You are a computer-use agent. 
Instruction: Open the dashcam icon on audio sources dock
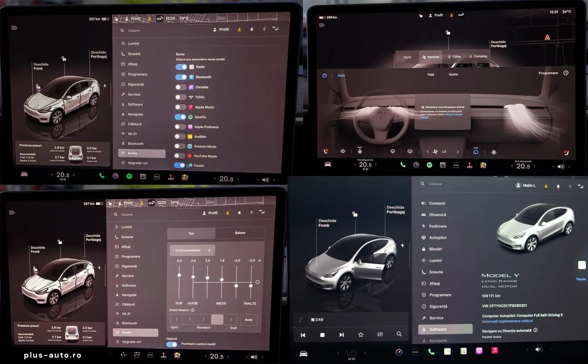[x=143, y=176]
